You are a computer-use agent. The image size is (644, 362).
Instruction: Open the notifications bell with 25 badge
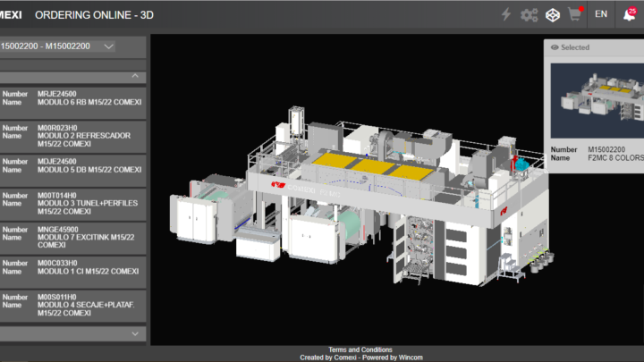pos(630,14)
